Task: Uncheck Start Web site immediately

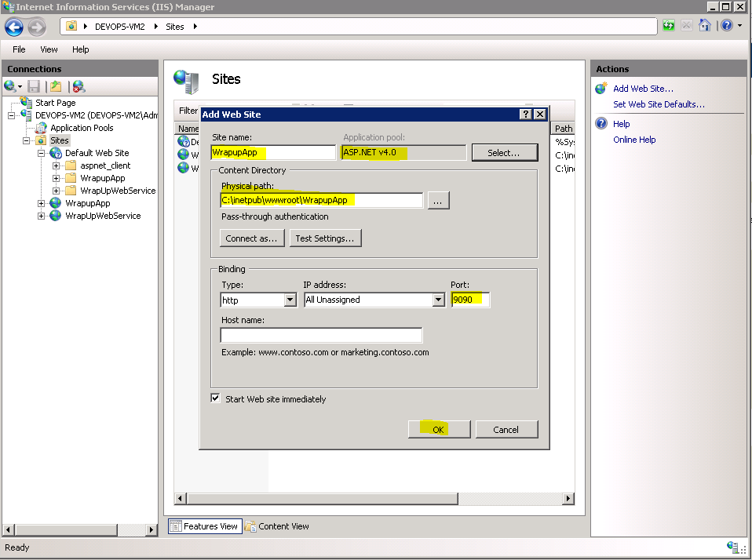Action: 216,398
